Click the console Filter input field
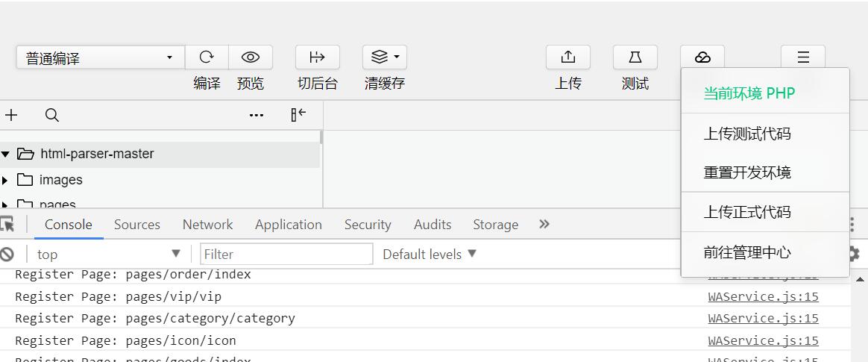868x362 pixels. coord(286,255)
